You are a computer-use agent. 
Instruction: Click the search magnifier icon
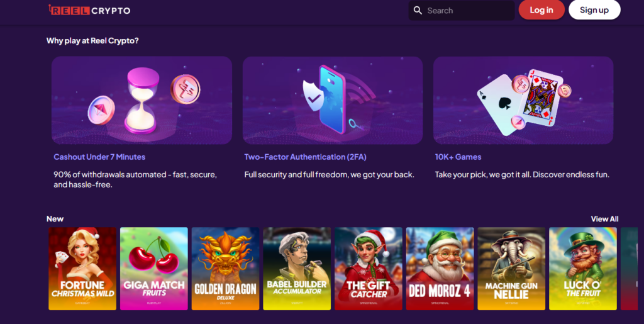[418, 10]
